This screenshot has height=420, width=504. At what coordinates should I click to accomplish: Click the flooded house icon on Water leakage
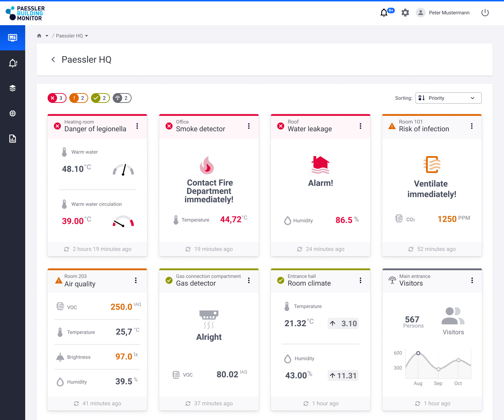point(321,165)
